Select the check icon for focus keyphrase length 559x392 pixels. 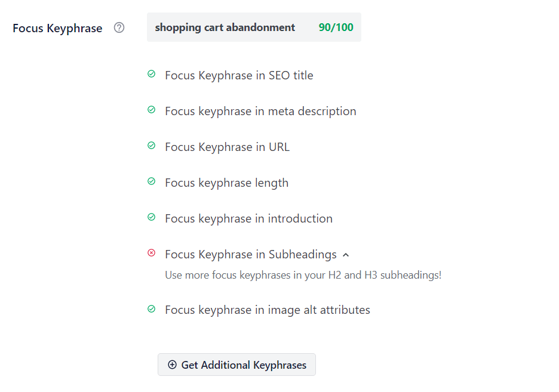click(x=151, y=181)
